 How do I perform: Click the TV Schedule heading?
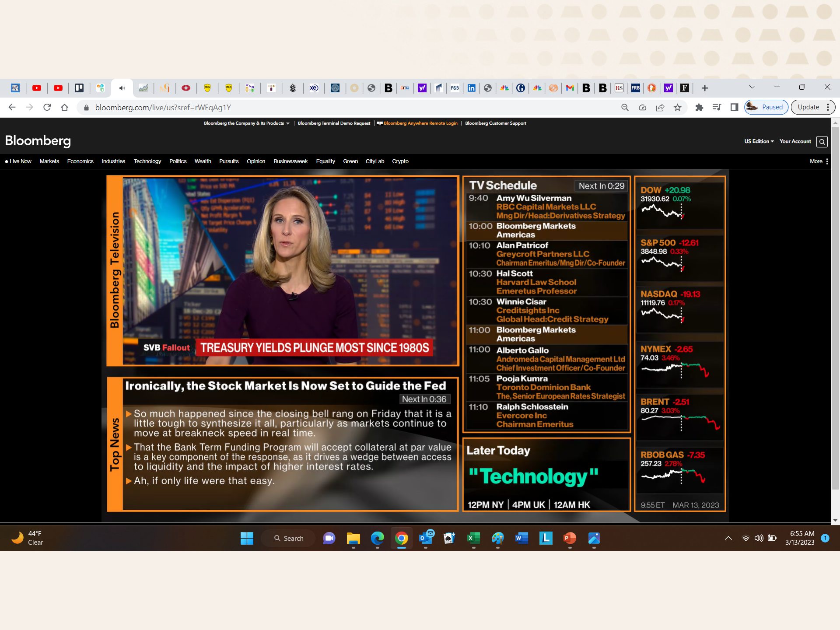pyautogui.click(x=503, y=185)
